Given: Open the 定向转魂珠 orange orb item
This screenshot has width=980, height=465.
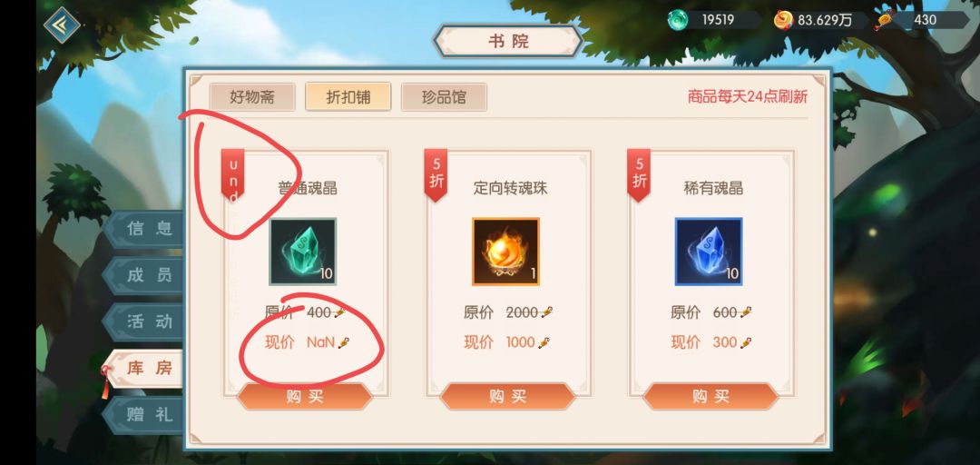Looking at the screenshot, I should pos(505,252).
